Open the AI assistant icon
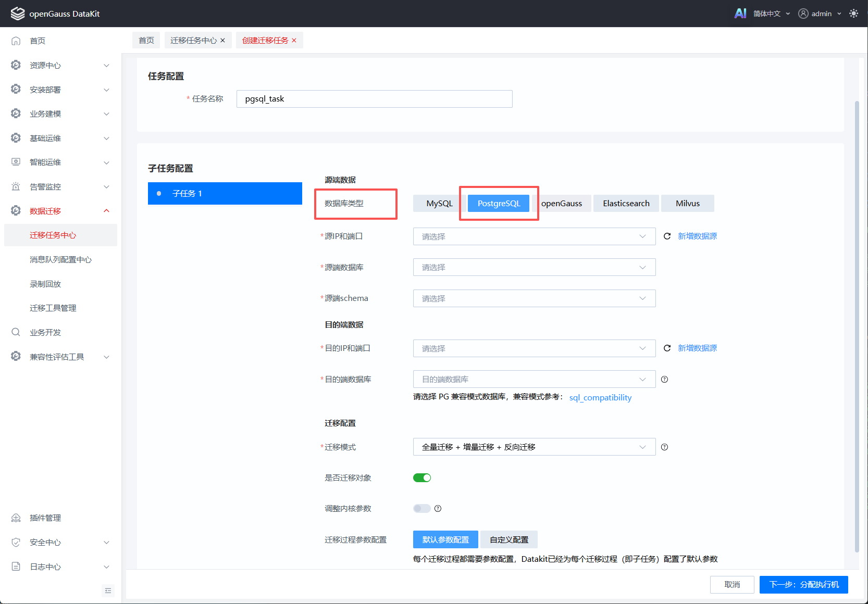 point(740,14)
